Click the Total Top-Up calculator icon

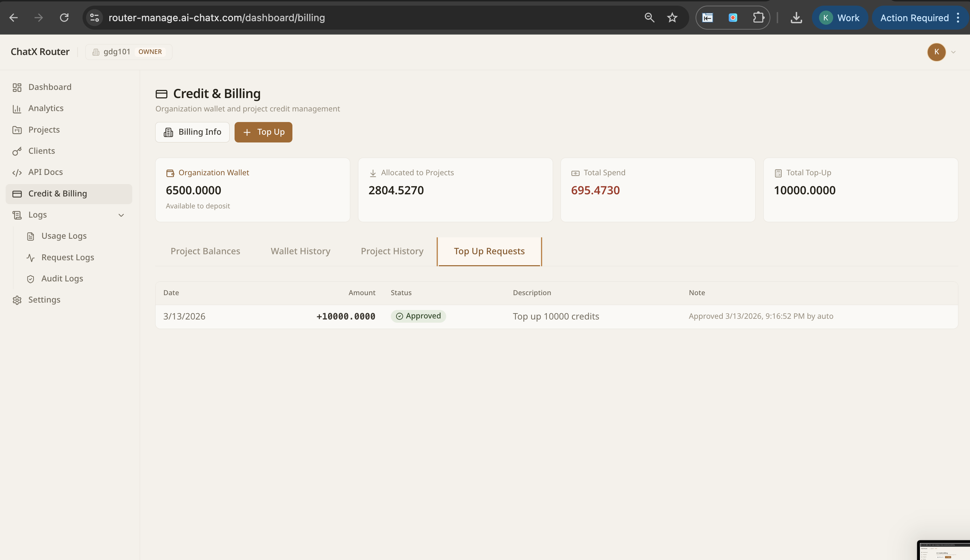click(x=778, y=173)
